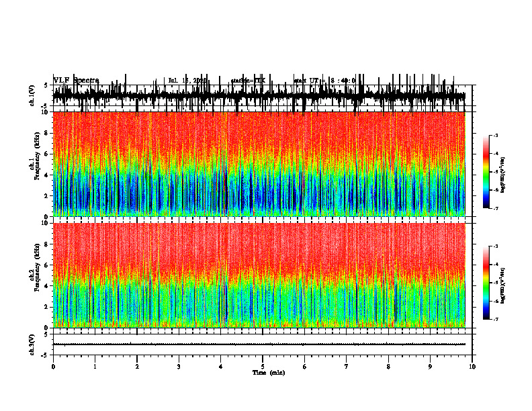The image size is (532, 411).
Task: Click the ch.3 flat waveform trace
Action: pos(259,345)
